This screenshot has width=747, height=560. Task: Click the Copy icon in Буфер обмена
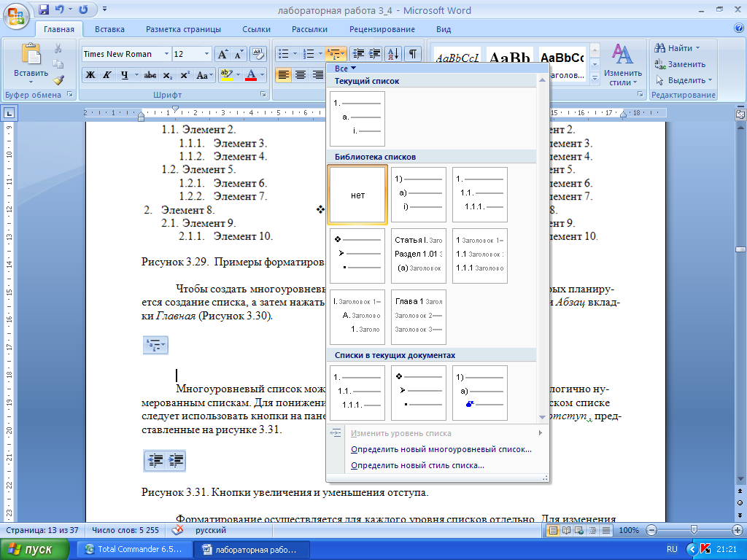click(58, 64)
